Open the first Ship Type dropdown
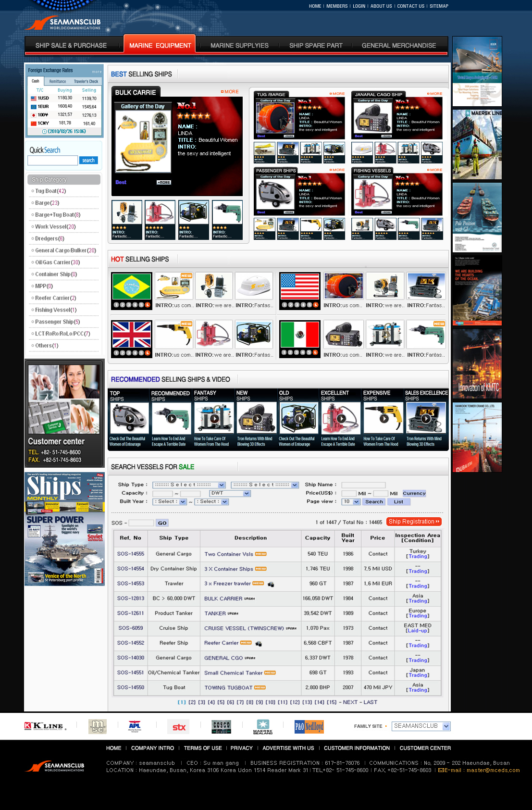The width and height of the screenshot is (532, 810). click(x=189, y=485)
